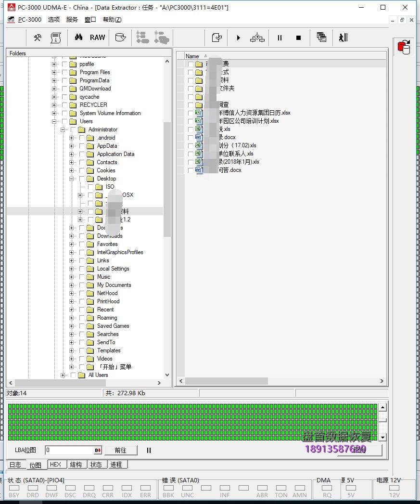Switch to the 结构 tab
The image size is (420, 504).
[x=76, y=465]
